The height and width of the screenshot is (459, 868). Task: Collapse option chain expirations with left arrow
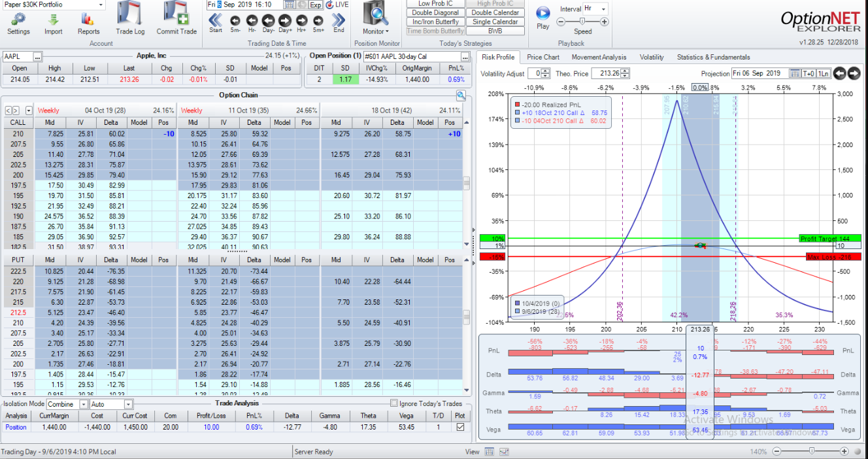[8, 110]
